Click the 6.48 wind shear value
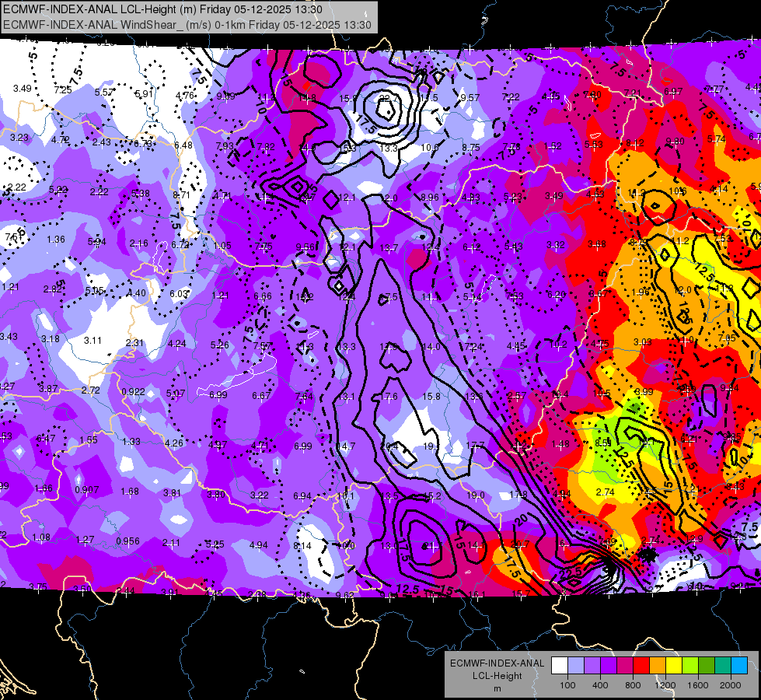This screenshot has width=761, height=700. (183, 145)
